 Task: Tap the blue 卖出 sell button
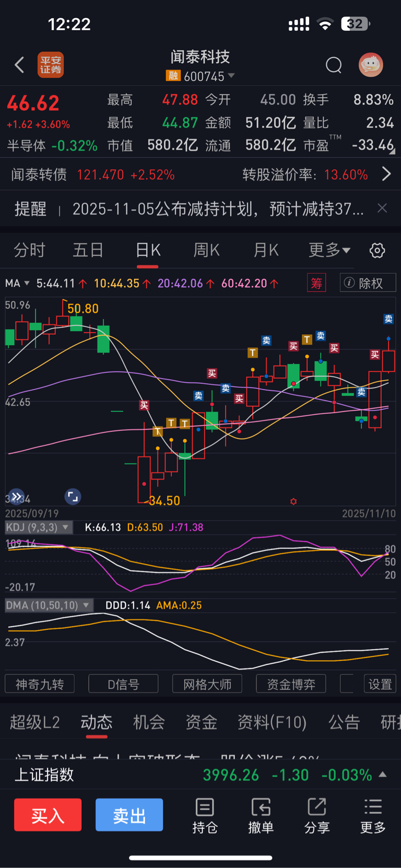pyautogui.click(x=129, y=815)
